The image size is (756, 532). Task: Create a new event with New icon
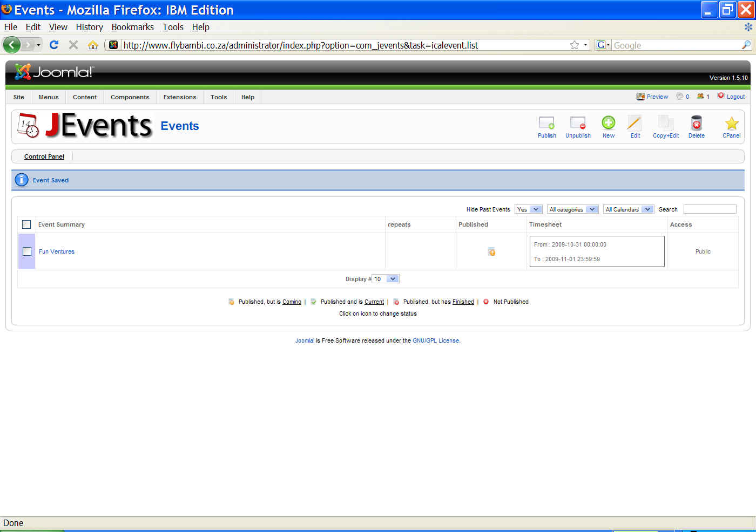[x=608, y=124]
